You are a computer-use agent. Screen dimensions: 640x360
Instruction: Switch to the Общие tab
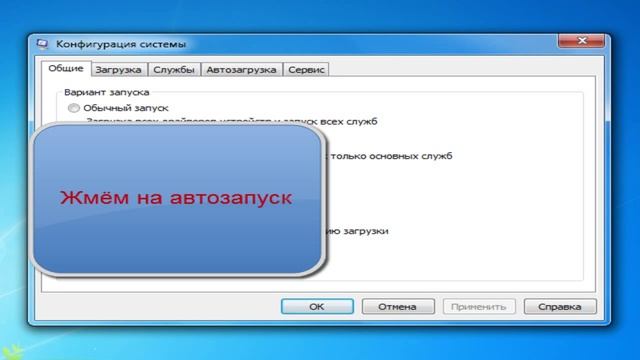[x=66, y=69]
